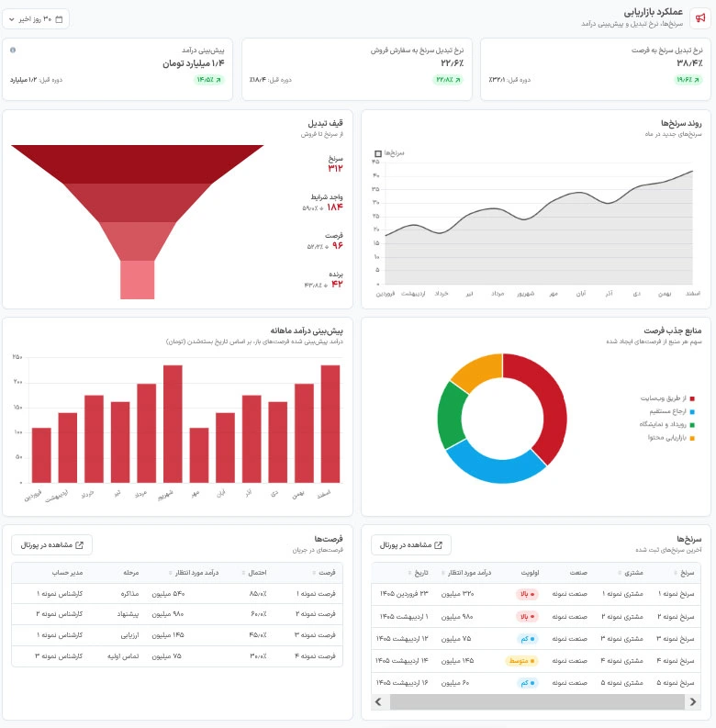Screen dimensions: 716x728
Task: Click the right arrow of the leads table scrollbar
Action: tap(693, 702)
